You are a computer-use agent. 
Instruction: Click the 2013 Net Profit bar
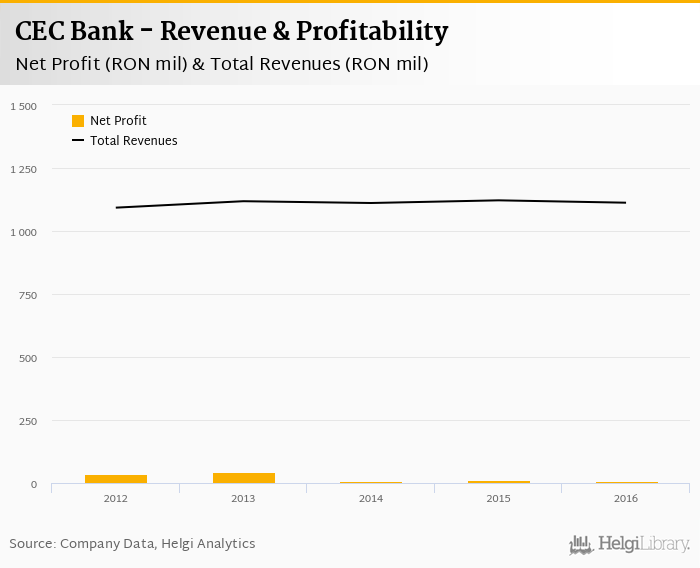click(244, 478)
